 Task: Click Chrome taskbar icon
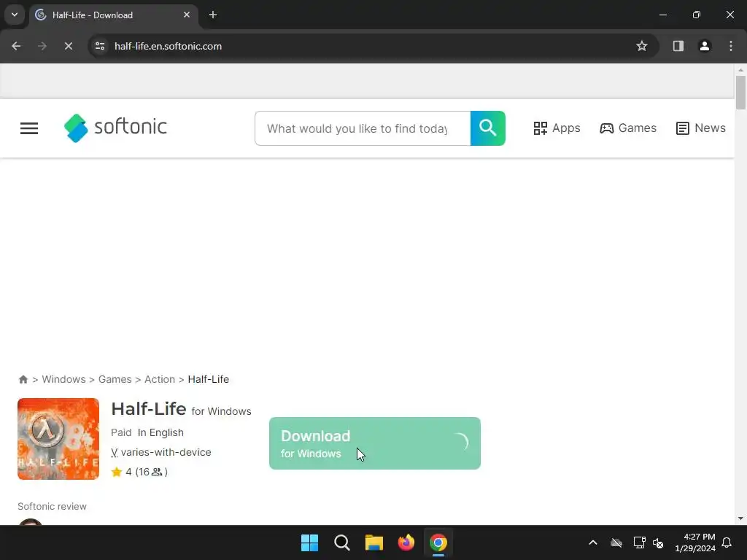coord(438,542)
